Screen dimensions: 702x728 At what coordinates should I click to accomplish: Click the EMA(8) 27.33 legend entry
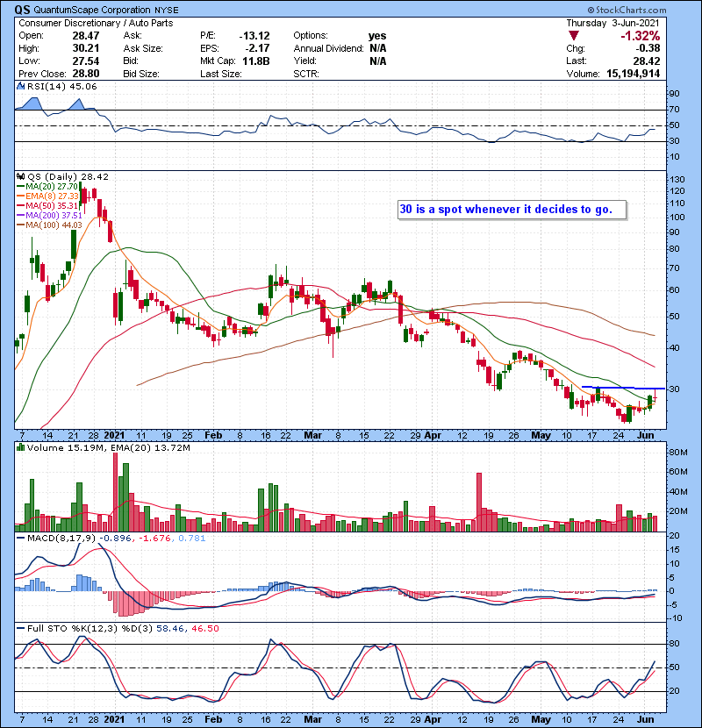(x=47, y=196)
